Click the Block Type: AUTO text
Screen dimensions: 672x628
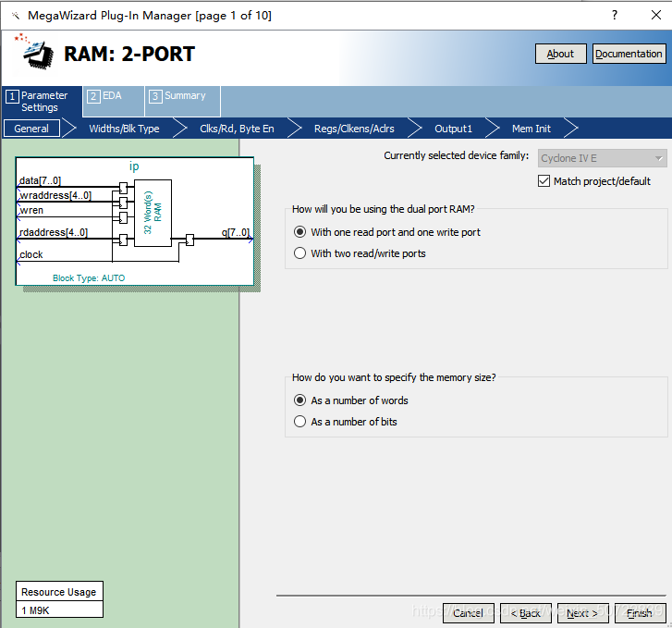[89, 278]
